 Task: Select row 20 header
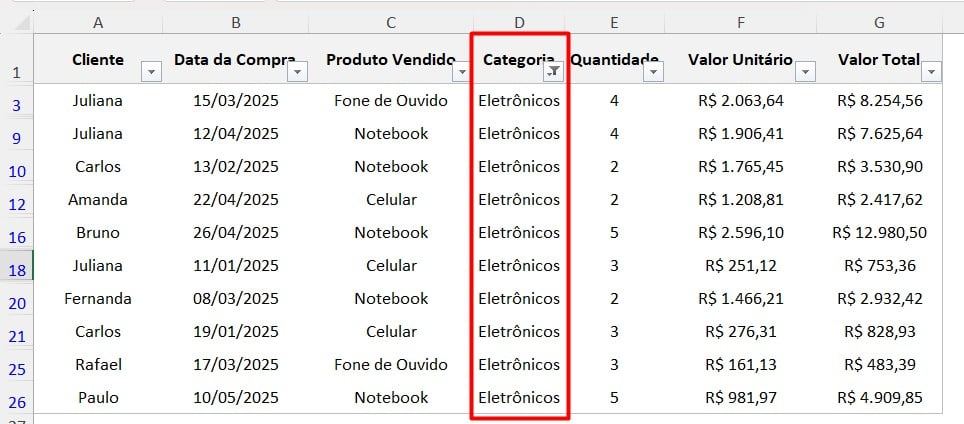click(17, 299)
